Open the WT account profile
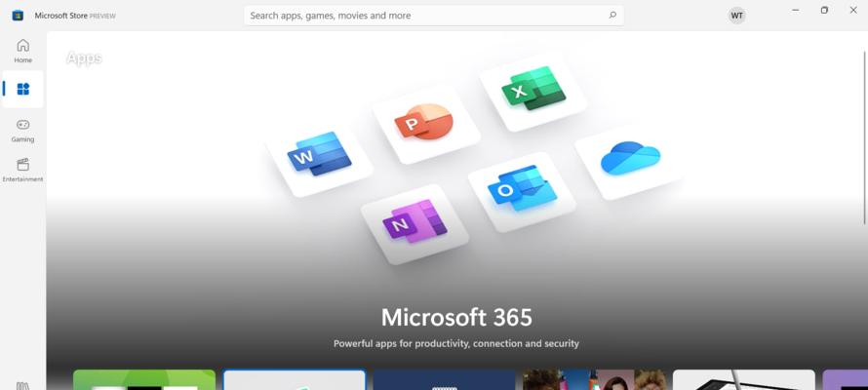The width and height of the screenshot is (868, 390). click(736, 16)
